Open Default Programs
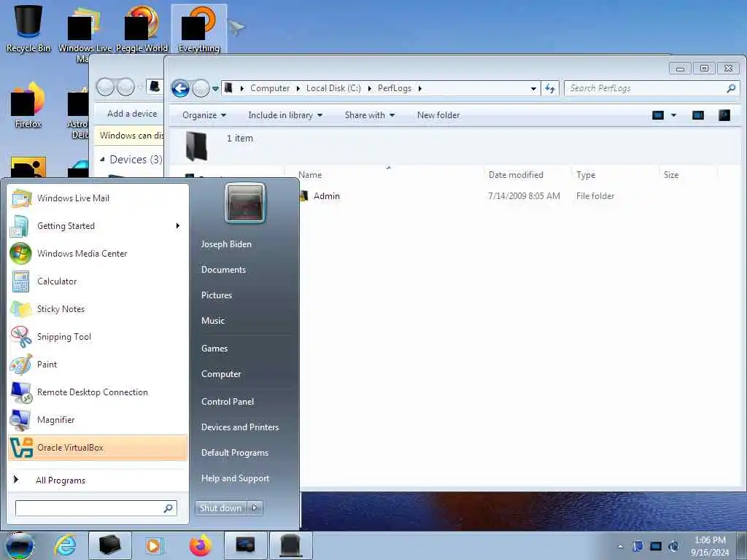Screen dimensions: 747x560 click(x=235, y=452)
